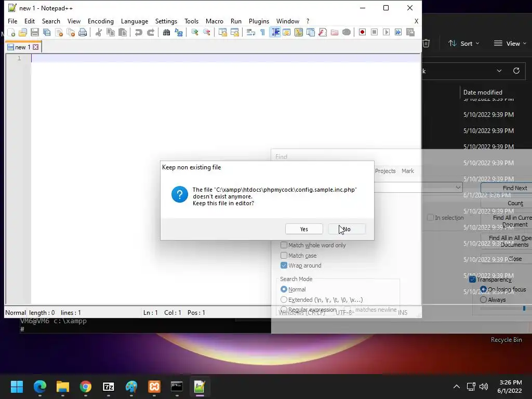Open the File menu
Screen dimensions: 532x399
12,21
